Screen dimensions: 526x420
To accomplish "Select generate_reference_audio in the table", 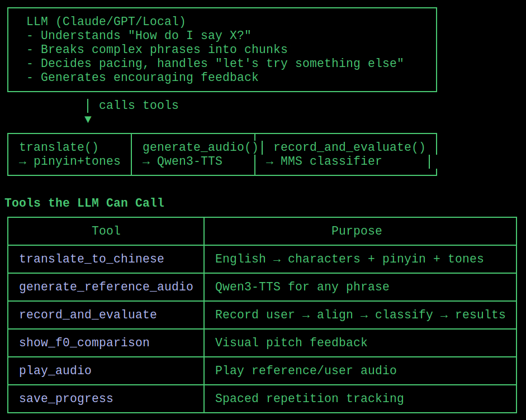I will coord(106,287).
